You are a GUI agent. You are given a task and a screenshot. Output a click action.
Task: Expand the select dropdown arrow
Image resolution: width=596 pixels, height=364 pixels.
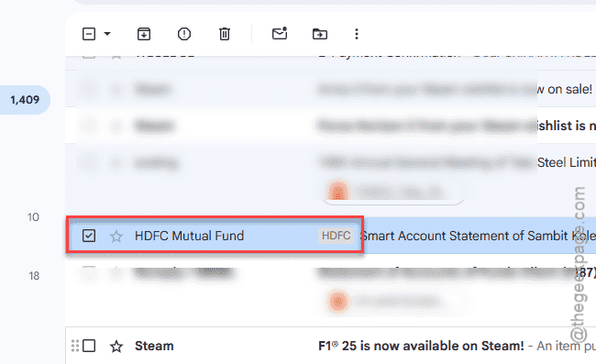coord(107,34)
